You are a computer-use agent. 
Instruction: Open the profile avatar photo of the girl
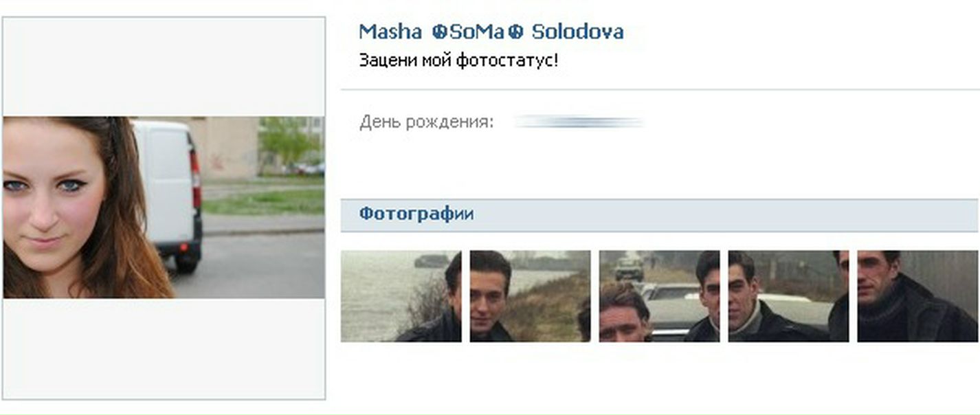tap(164, 207)
